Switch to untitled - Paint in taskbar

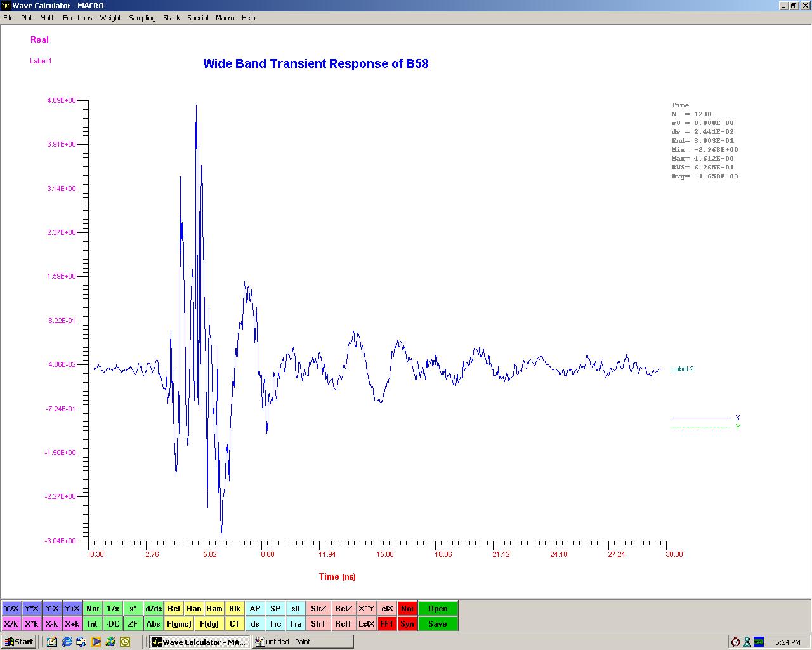pyautogui.click(x=303, y=642)
